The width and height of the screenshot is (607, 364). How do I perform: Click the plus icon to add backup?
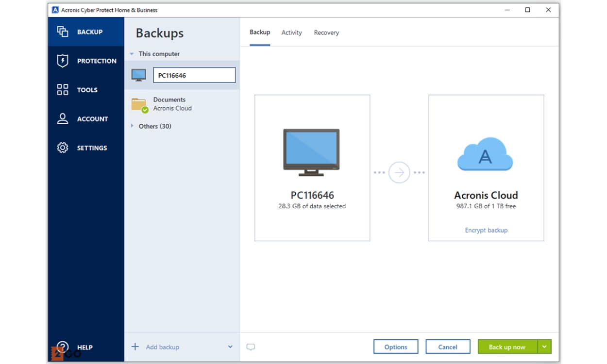[135, 347]
